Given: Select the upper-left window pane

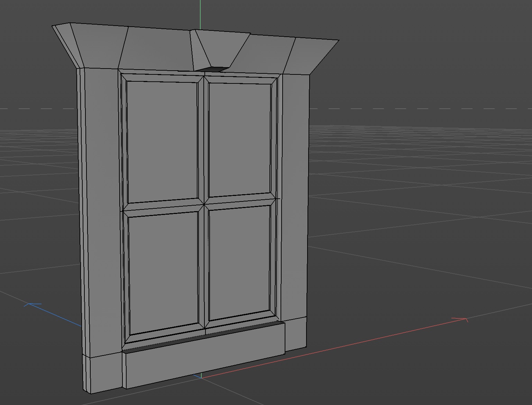Looking at the screenshot, I should 162,142.
